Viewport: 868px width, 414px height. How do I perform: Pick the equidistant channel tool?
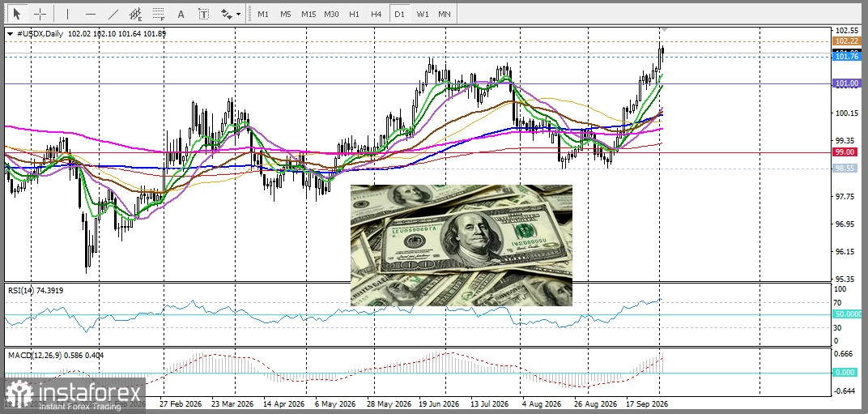[136, 14]
